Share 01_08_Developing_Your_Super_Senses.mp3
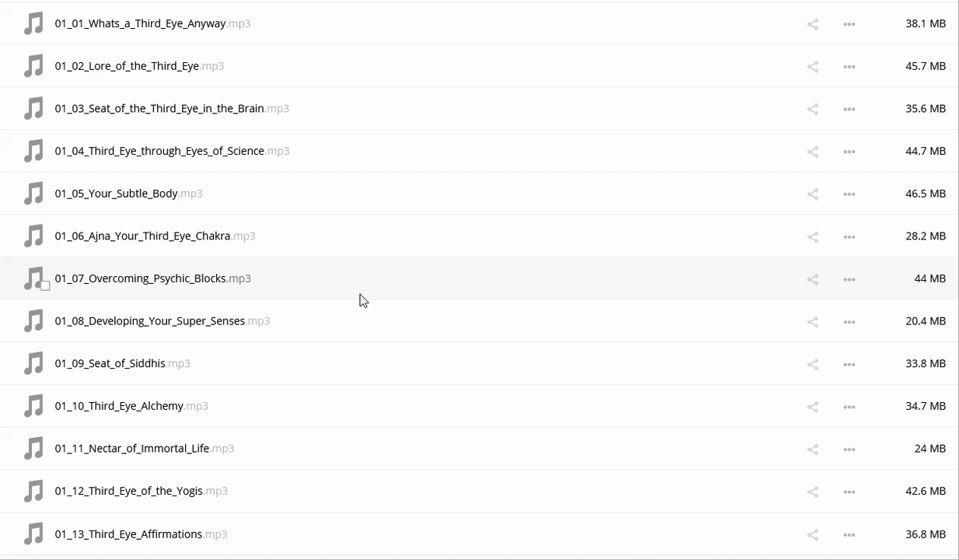Viewport: 959px width, 560px height. (813, 321)
